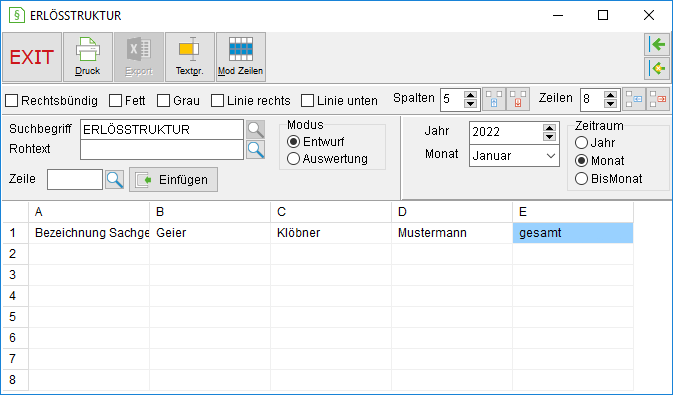Toggle the Fett checkbox
The width and height of the screenshot is (673, 395).
pos(115,101)
